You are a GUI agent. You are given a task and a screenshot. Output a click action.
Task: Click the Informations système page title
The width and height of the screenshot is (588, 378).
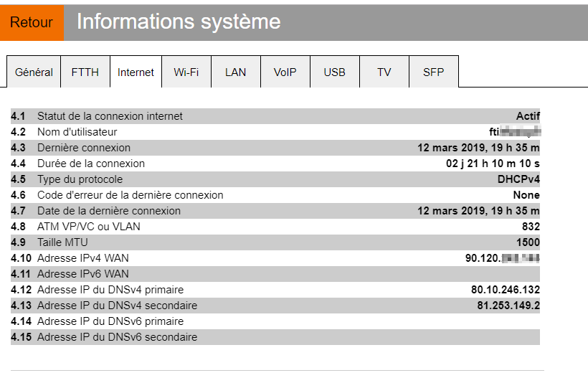[179, 22]
